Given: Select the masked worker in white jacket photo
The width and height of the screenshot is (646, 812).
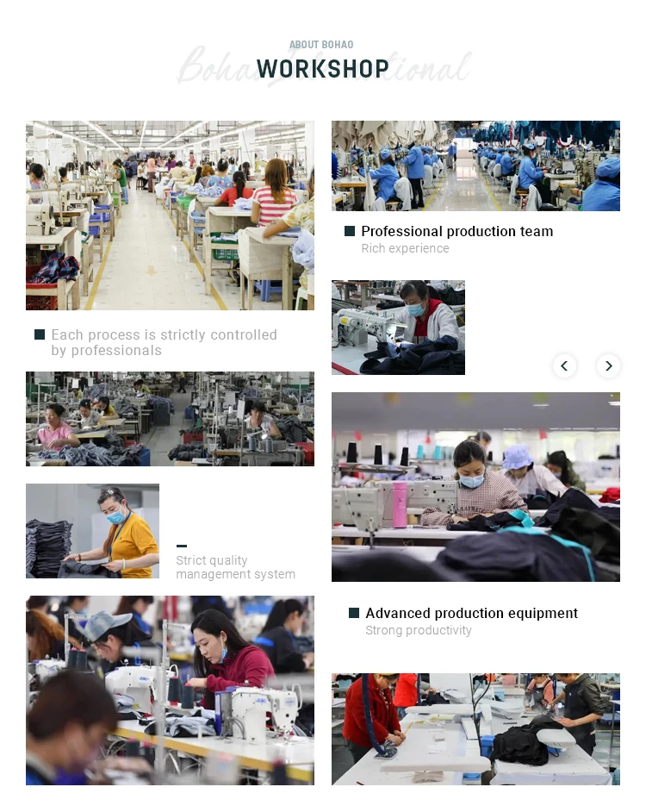Looking at the screenshot, I should click(398, 328).
